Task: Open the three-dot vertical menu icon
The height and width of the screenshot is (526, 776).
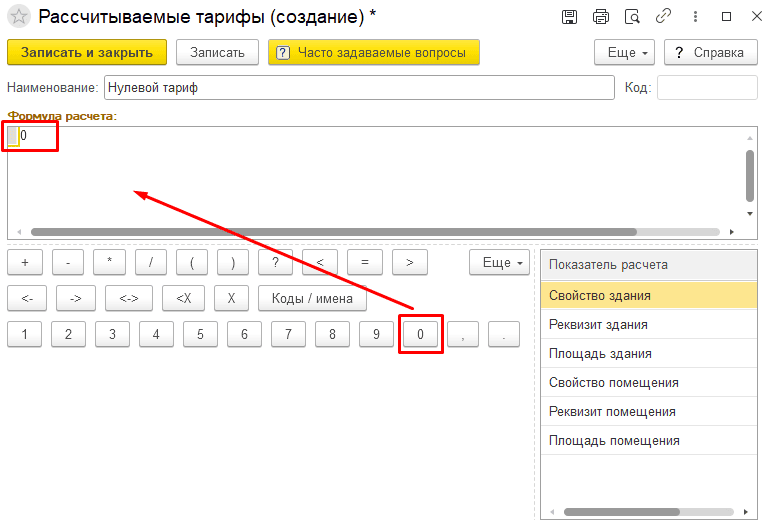Action: click(695, 17)
